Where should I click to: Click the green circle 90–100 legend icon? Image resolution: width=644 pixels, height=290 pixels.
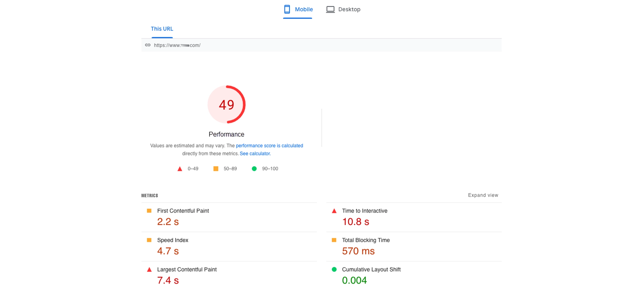point(254,169)
